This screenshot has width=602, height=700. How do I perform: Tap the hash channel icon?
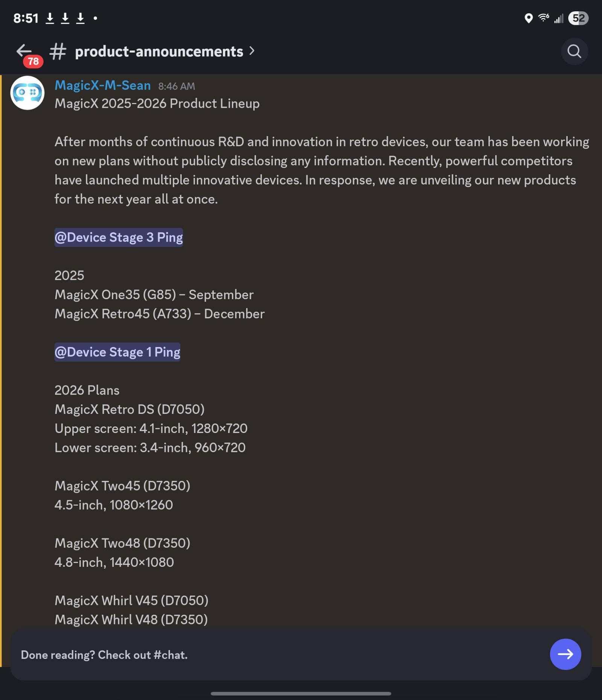pyautogui.click(x=58, y=52)
